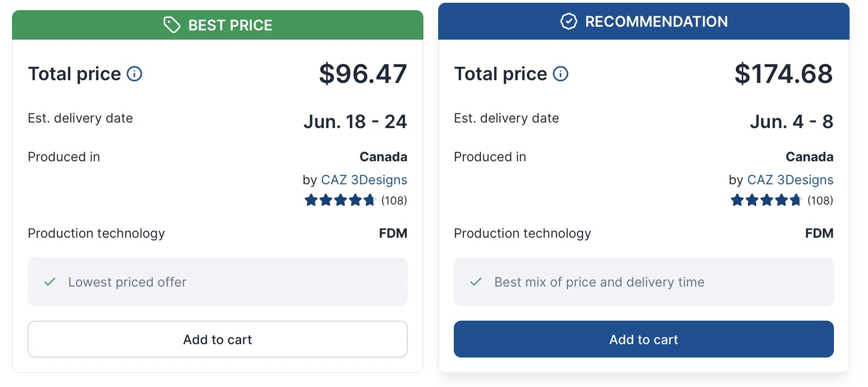Click the Jun. 4 - 8 delivery date
This screenshot has height=387, width=868.
click(x=792, y=122)
